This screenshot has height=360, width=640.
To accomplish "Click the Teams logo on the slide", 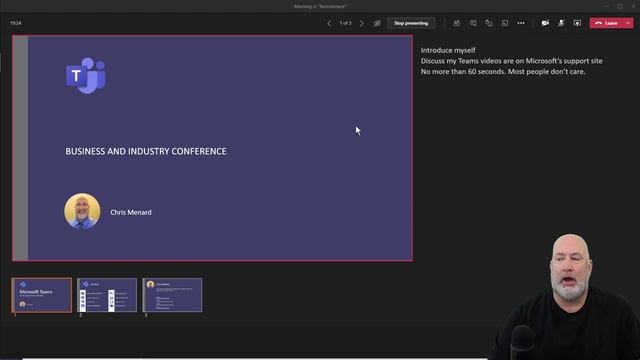I will pyautogui.click(x=86, y=76).
